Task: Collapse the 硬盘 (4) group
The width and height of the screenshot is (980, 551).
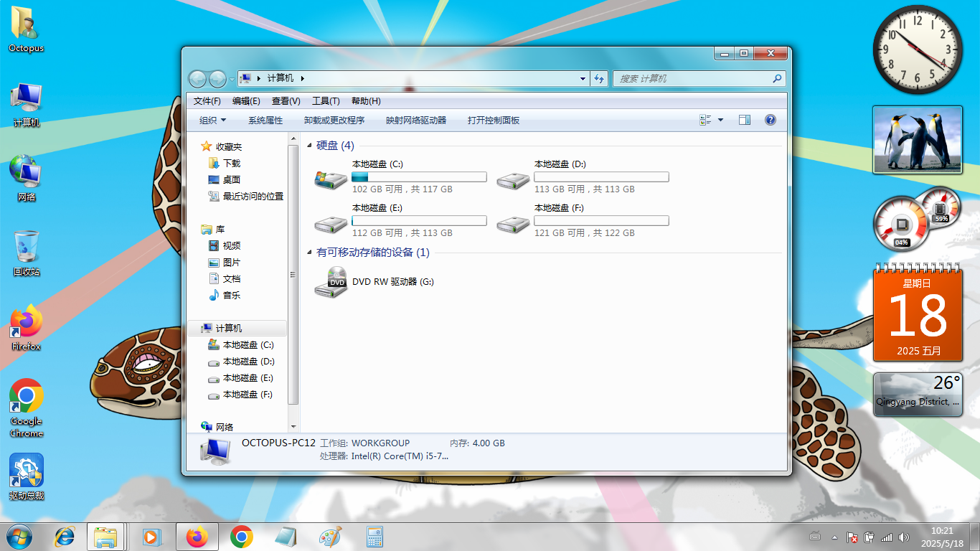Action: tap(310, 146)
